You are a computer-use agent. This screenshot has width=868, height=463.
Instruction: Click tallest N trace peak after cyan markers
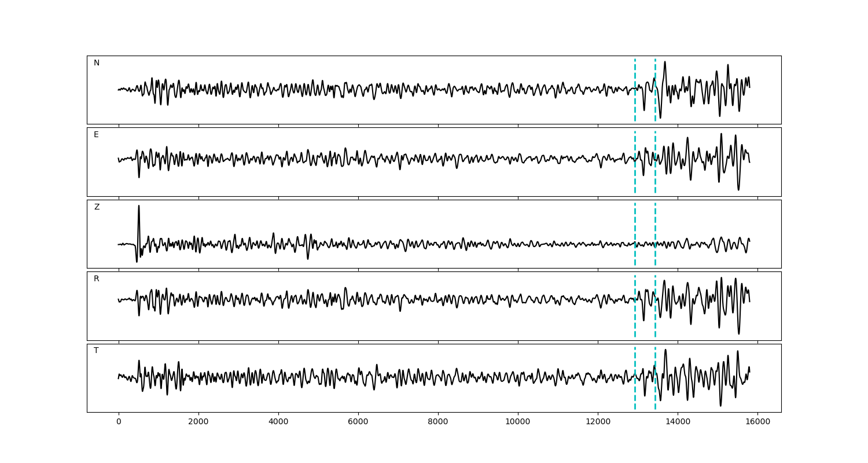(x=664, y=63)
